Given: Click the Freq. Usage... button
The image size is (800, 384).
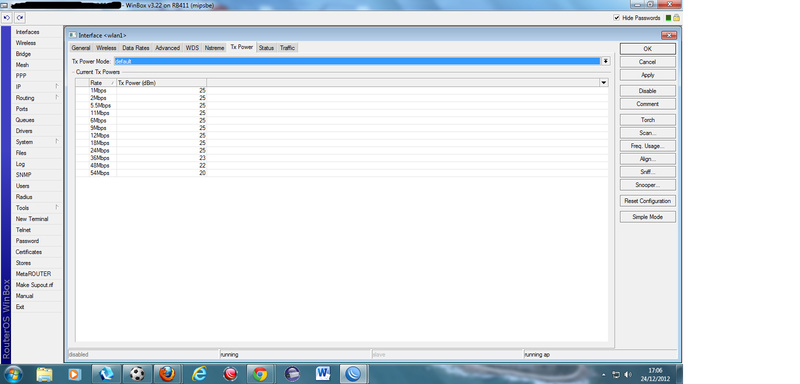Looking at the screenshot, I should click(x=648, y=146).
